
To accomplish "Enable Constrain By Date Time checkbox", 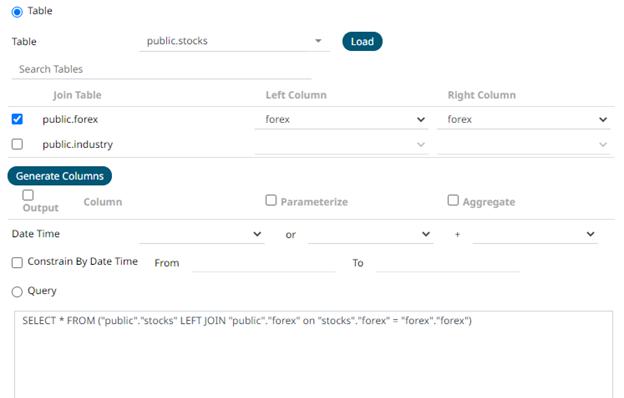I will coord(17,263).
